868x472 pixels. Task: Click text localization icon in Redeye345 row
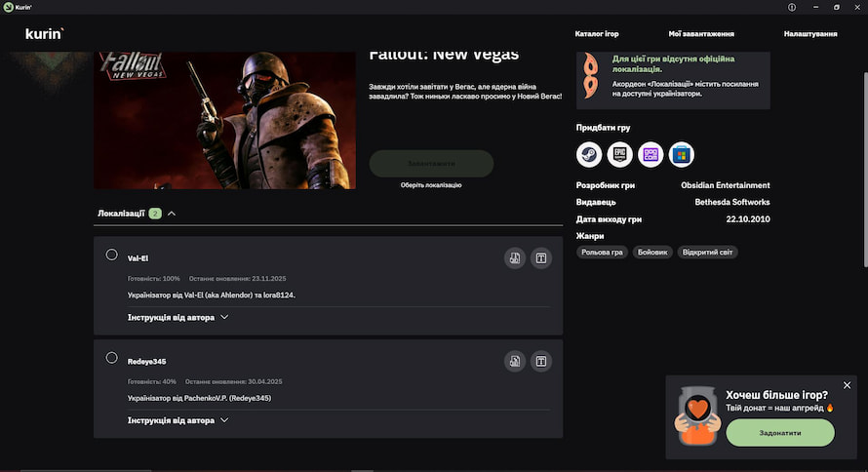pos(541,362)
